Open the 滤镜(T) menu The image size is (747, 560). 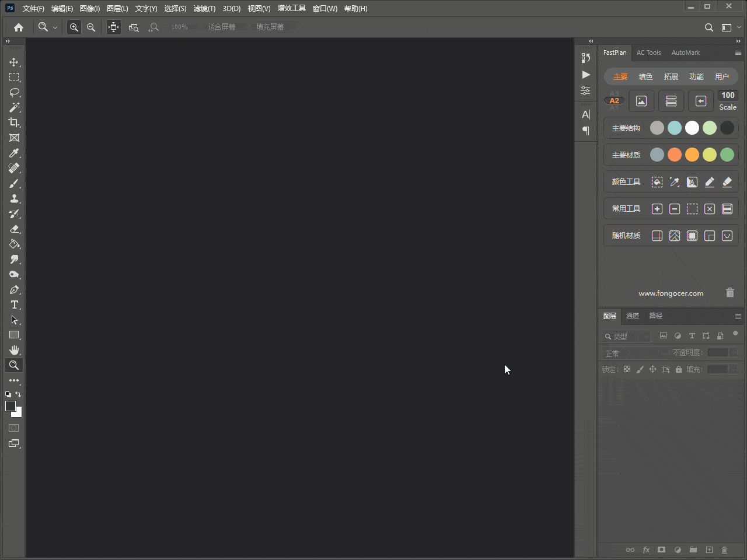tap(204, 9)
